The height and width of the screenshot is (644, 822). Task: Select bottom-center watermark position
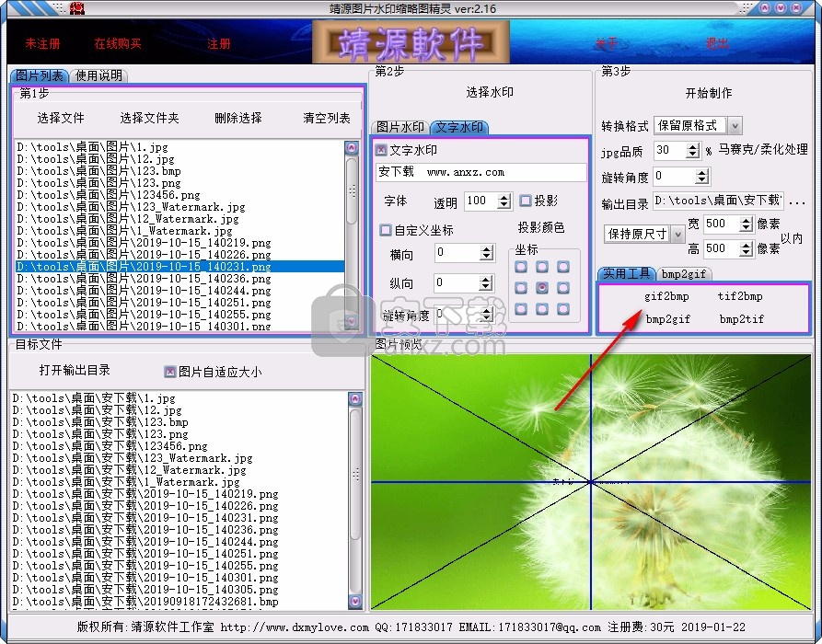(x=542, y=308)
